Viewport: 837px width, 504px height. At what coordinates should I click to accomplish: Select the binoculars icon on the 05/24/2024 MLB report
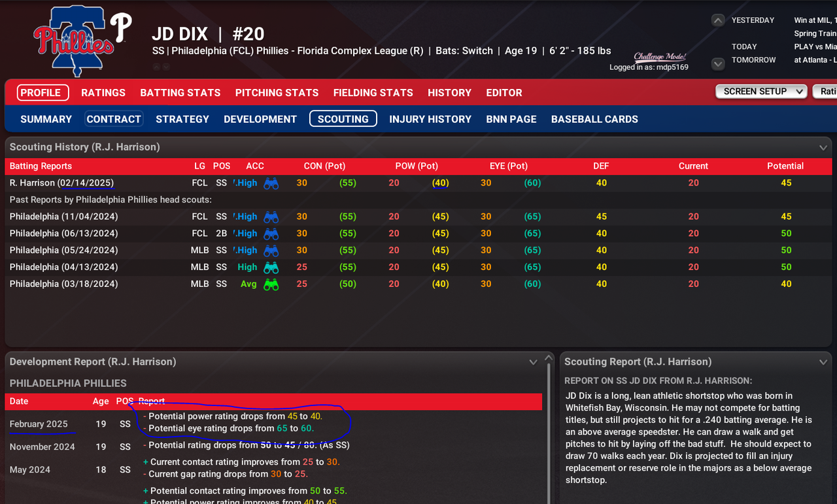point(271,250)
